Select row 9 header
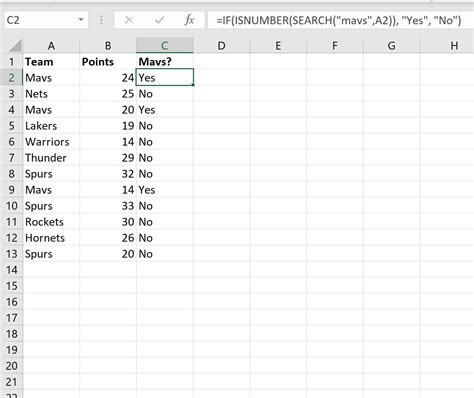 coord(11,190)
